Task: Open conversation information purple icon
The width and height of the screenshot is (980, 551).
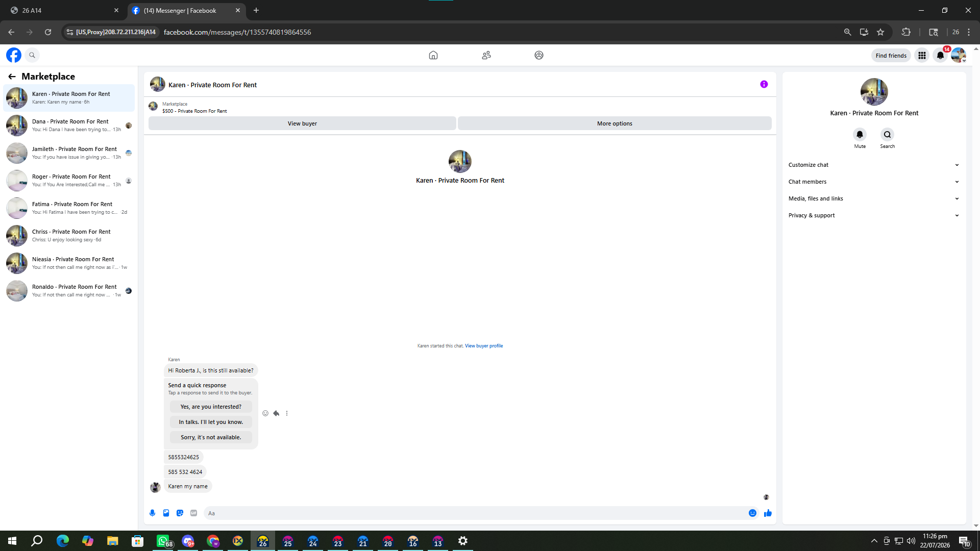Action: coord(764,84)
